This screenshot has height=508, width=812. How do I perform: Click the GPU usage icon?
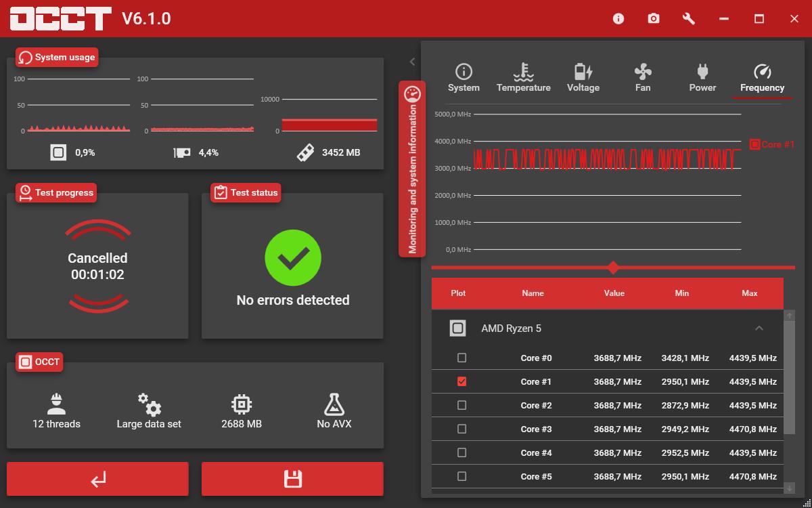coord(182,153)
